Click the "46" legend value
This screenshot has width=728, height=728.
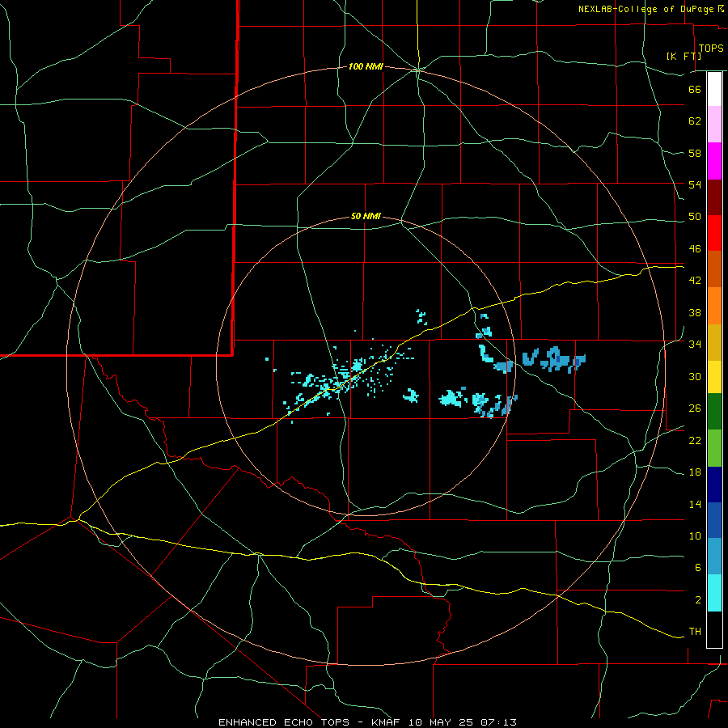click(x=695, y=249)
